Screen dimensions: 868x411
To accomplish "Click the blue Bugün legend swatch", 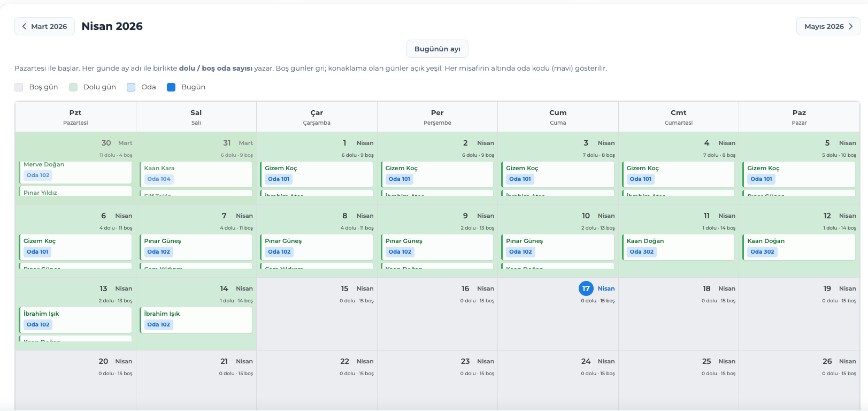I will click(171, 87).
